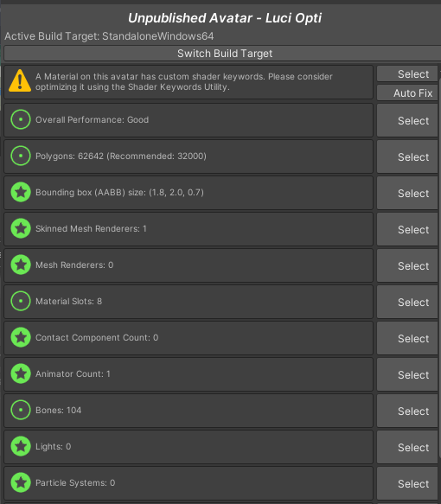Click the Bones rating circle icon
Image resolution: width=441 pixels, height=504 pixels.
[21, 410]
